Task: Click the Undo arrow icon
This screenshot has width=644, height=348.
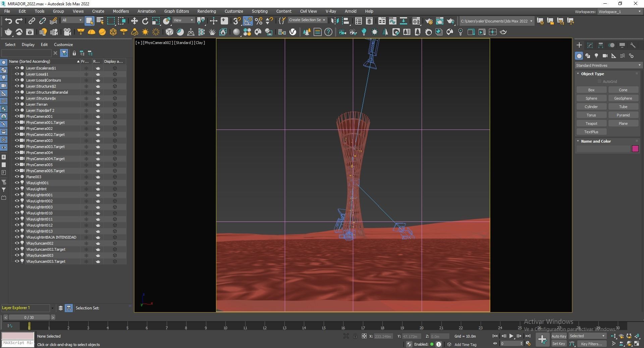Action: [8, 21]
